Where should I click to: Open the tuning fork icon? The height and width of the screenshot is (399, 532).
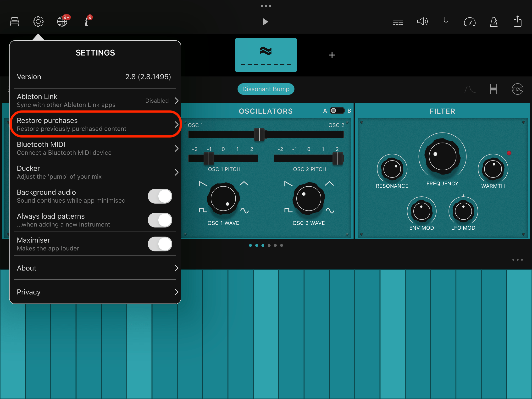[446, 21]
